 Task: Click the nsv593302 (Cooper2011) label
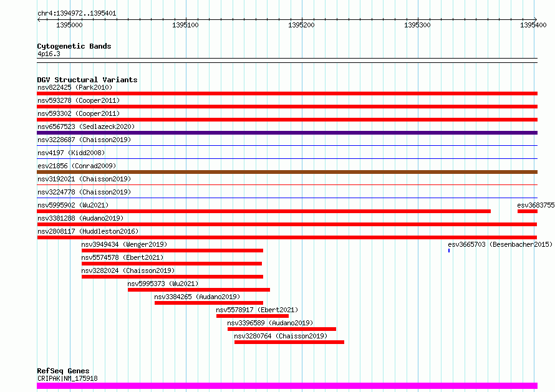[79, 113]
